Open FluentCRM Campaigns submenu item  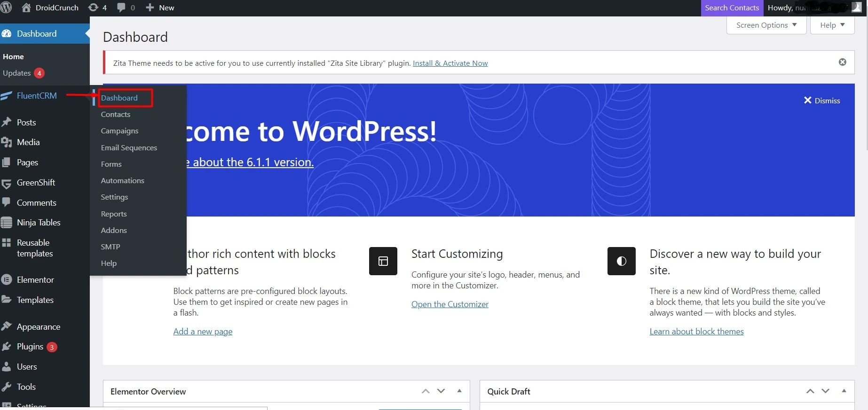[119, 131]
